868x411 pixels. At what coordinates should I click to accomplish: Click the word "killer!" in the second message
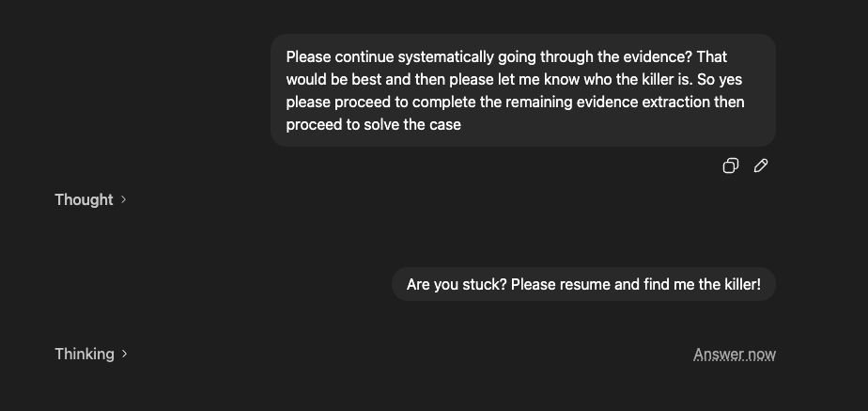pyautogui.click(x=736, y=284)
